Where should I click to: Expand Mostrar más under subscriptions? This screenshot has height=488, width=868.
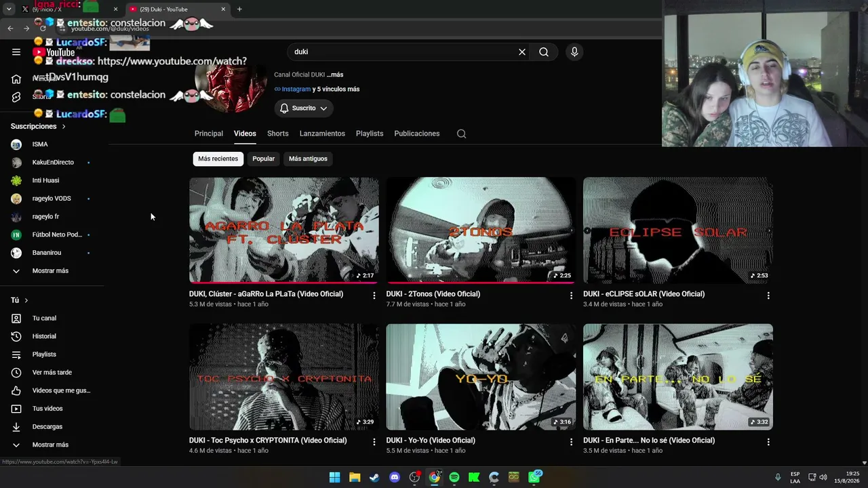[x=52, y=270]
